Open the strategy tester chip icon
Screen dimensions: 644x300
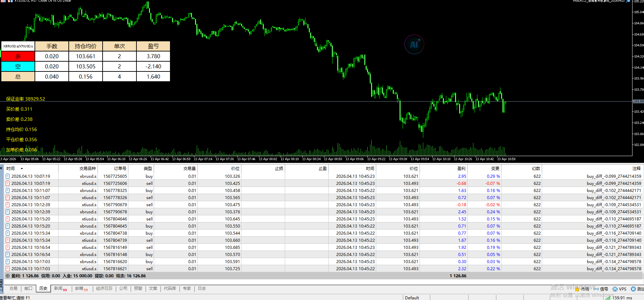tap(633, 289)
